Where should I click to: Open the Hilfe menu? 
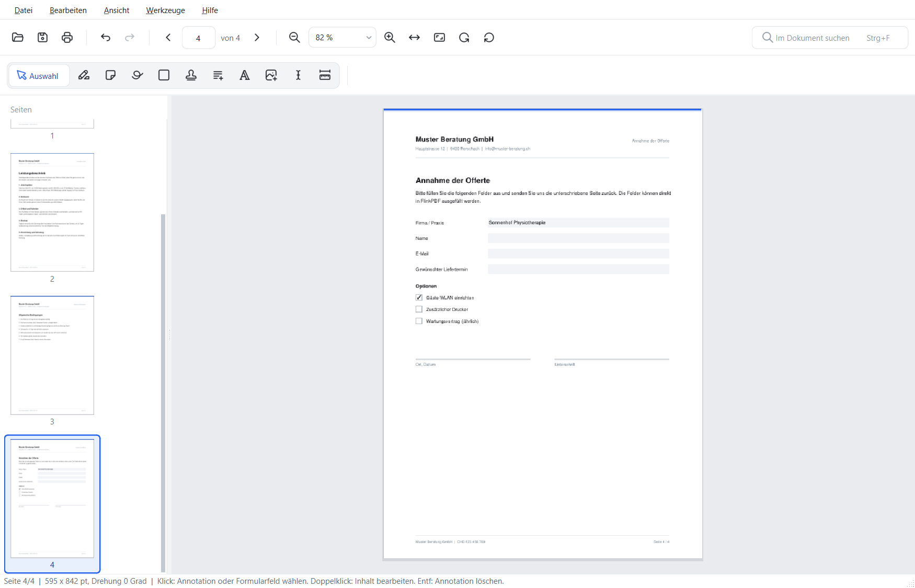click(x=210, y=10)
